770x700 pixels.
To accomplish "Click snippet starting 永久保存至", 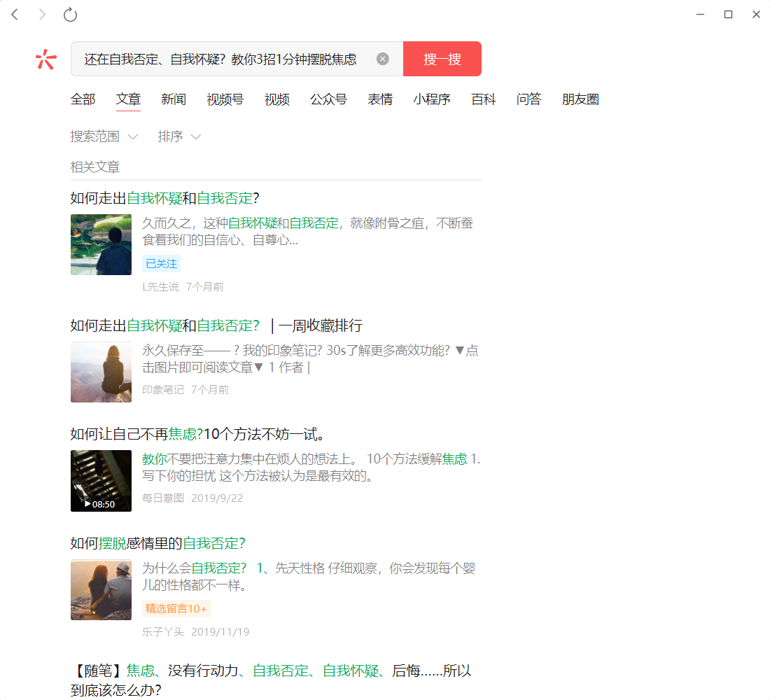I will click(x=310, y=358).
